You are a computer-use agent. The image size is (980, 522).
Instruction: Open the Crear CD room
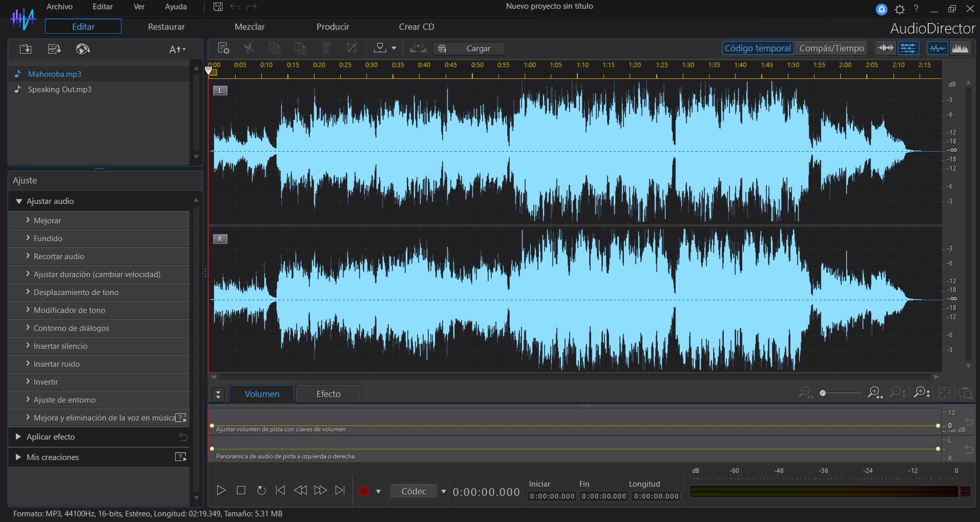(416, 27)
